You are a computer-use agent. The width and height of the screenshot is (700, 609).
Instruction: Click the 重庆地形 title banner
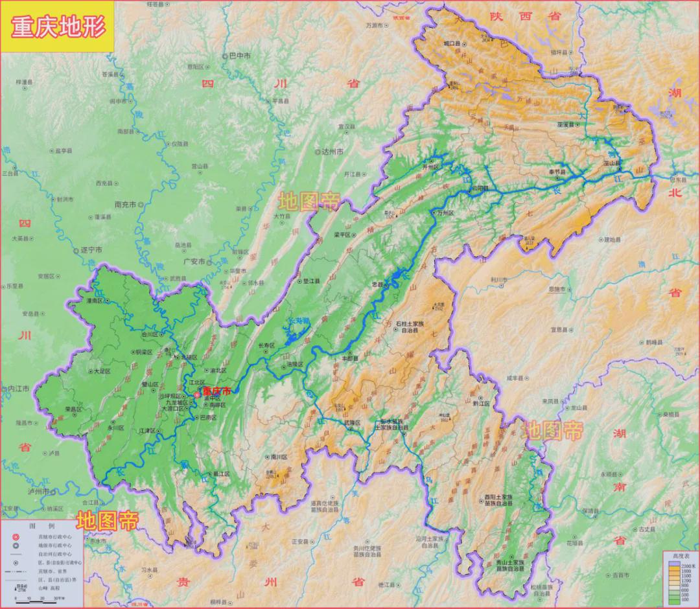(x=58, y=27)
